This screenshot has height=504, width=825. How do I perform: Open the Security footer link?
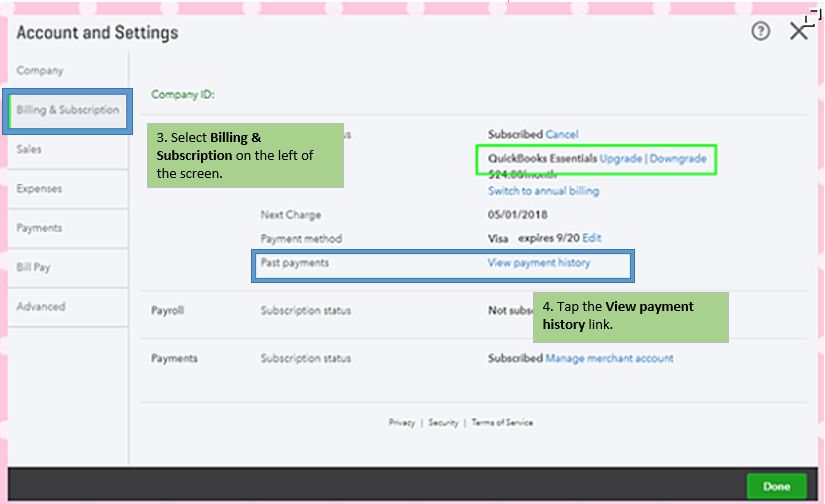pyautogui.click(x=443, y=423)
